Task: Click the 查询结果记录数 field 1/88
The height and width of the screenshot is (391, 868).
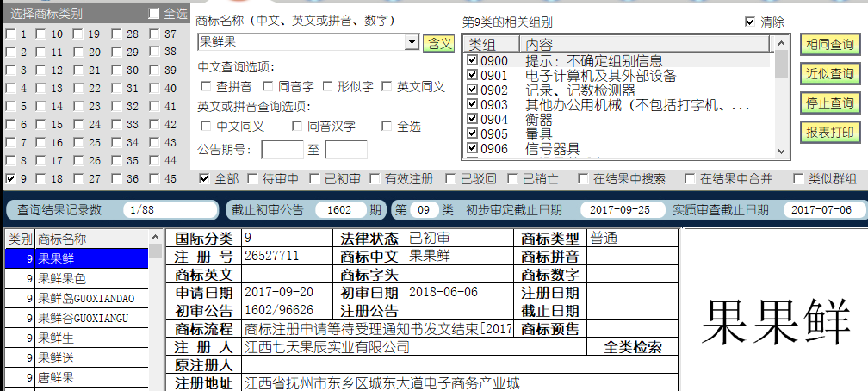Action: click(x=170, y=210)
